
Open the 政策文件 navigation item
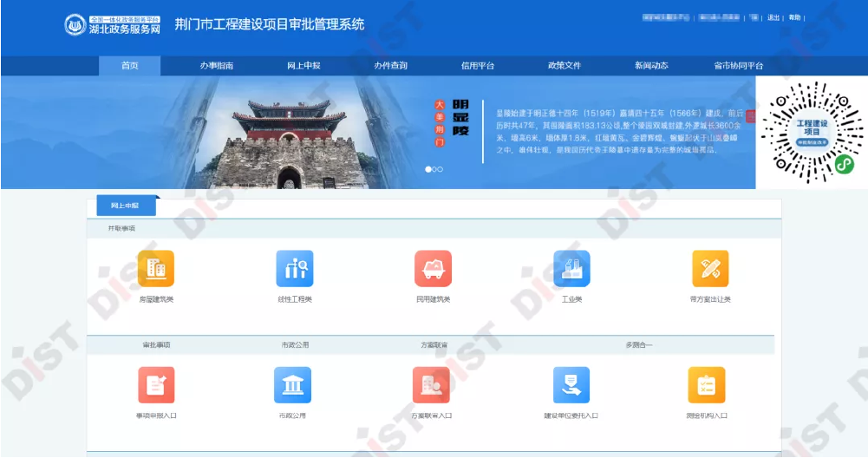[564, 66]
